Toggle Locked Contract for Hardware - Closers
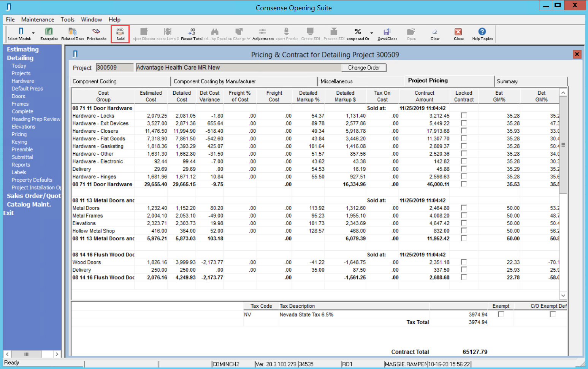The width and height of the screenshot is (588, 369). (x=464, y=130)
